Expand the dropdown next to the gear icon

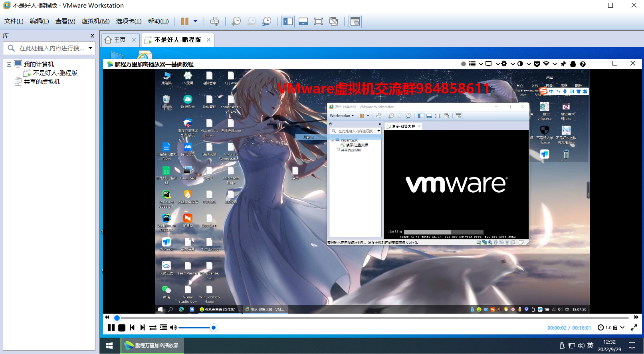click(x=513, y=64)
